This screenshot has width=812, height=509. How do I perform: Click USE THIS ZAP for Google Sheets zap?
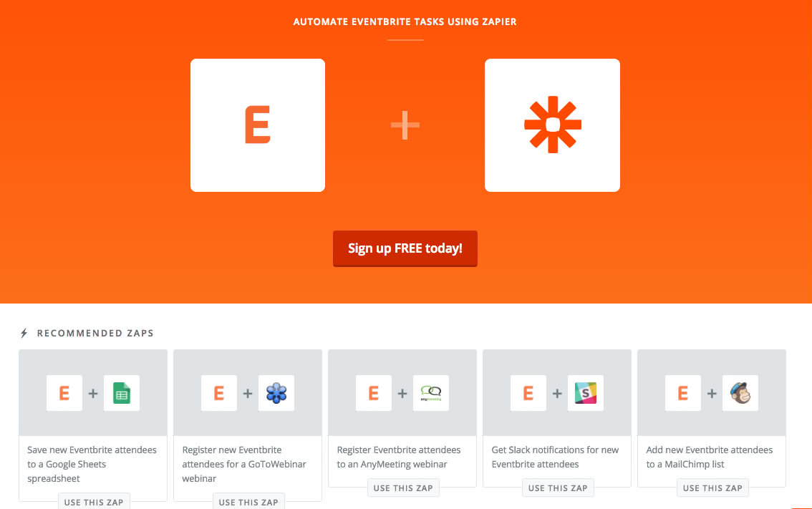[x=94, y=501]
